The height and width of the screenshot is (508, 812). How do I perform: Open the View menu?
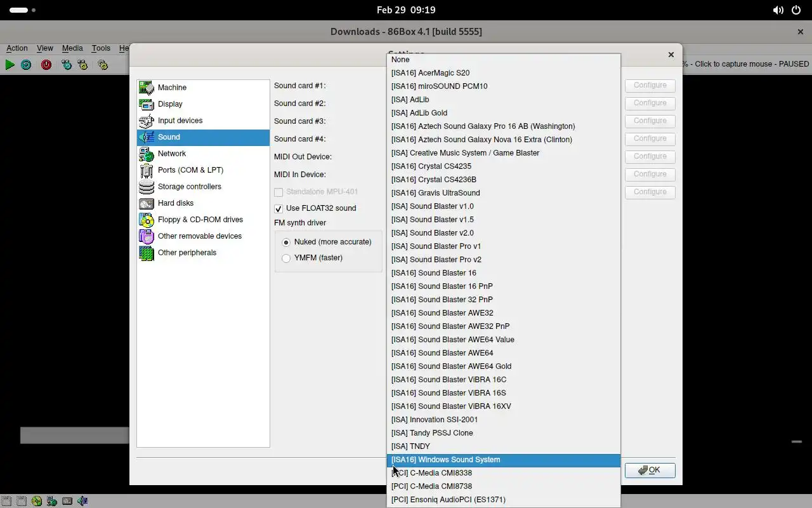click(45, 48)
